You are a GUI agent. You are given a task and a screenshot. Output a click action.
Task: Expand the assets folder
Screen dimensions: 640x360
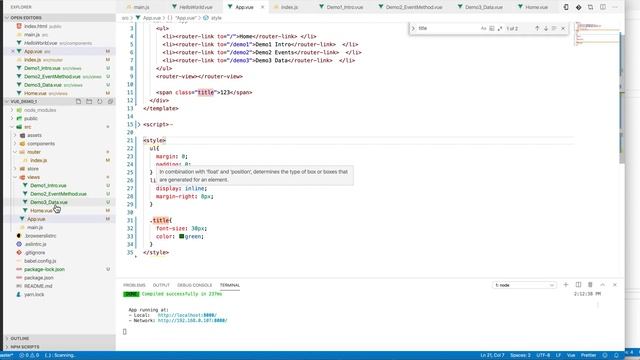(x=16, y=135)
